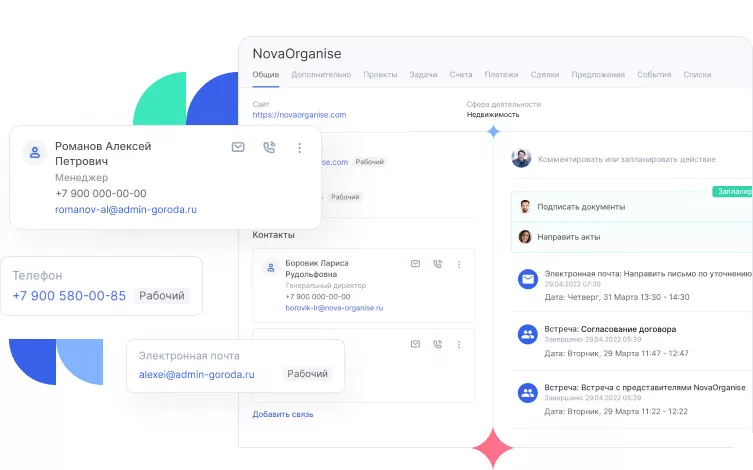Screen dimensions: 753x470
Task: Switch to the Проекты tab
Action: (380, 75)
